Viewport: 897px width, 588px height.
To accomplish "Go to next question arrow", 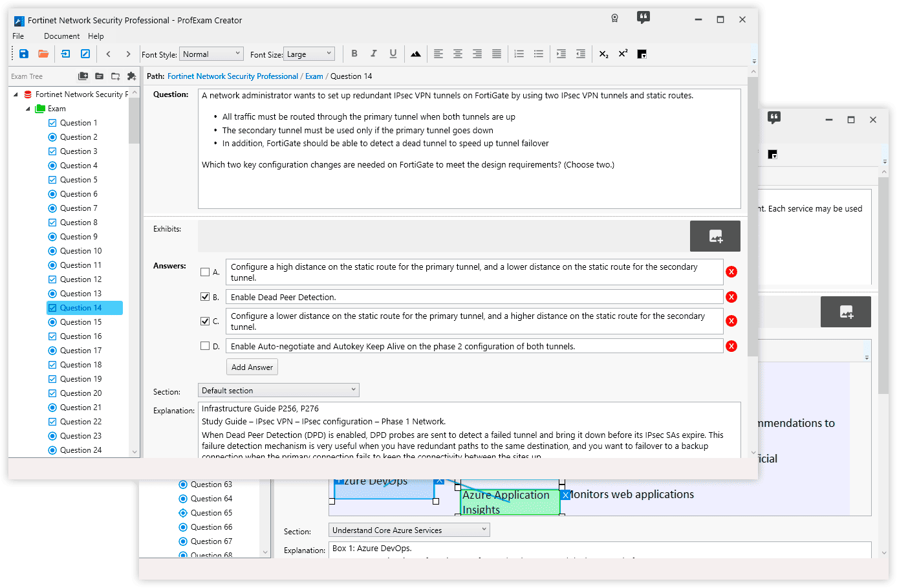I will coord(128,54).
